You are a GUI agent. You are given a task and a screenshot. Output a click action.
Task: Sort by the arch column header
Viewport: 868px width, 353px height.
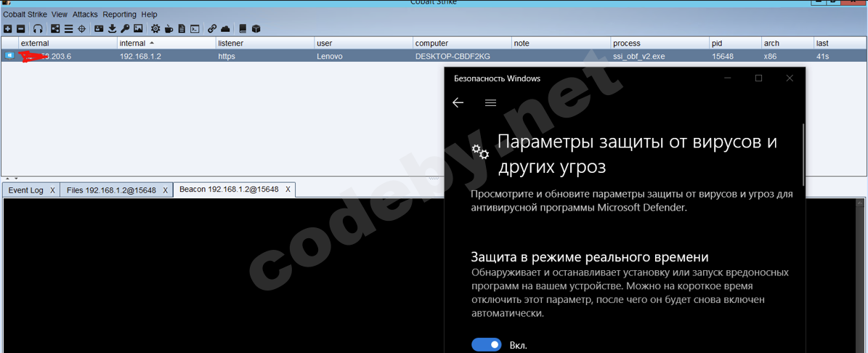(x=787, y=43)
